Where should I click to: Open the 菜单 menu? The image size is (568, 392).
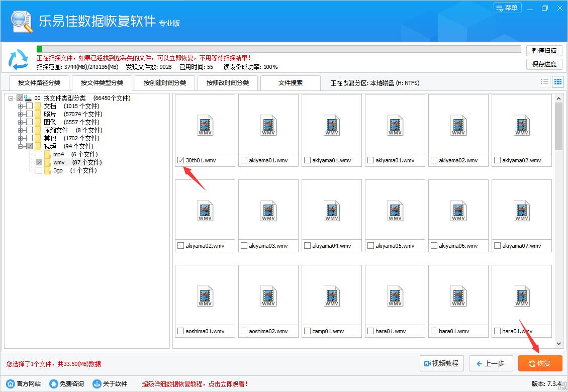507,8
